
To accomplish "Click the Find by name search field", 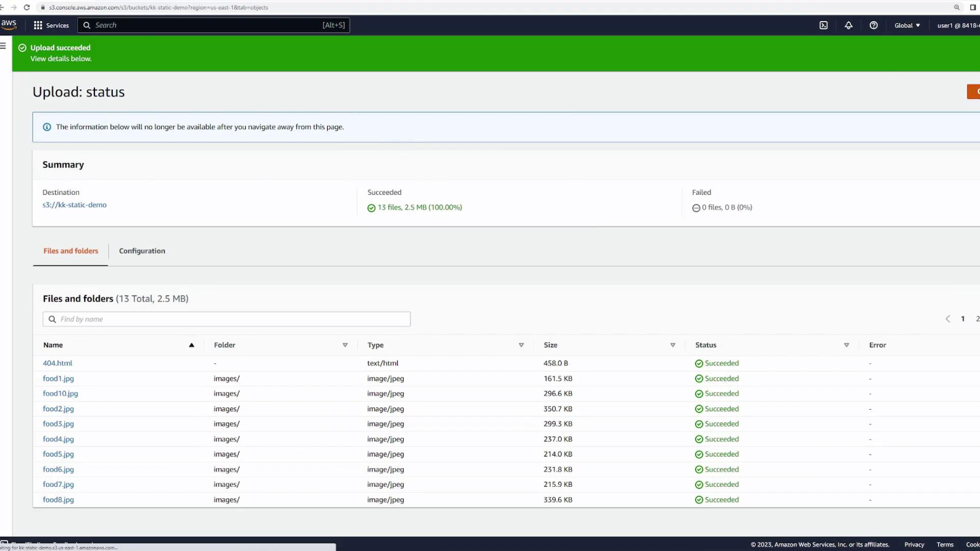I will 227,319.
